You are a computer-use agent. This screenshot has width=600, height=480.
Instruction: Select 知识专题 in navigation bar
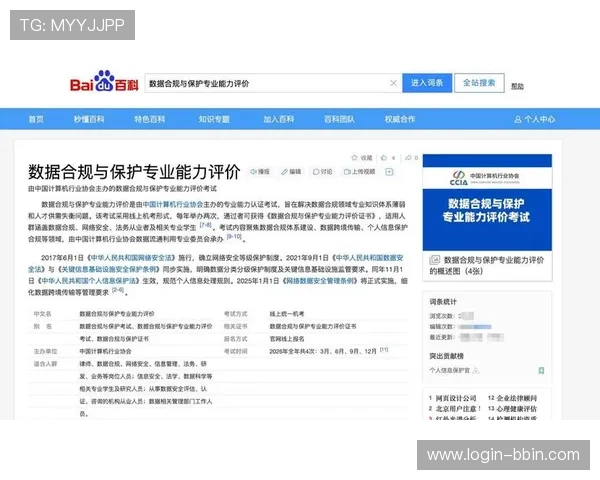click(214, 119)
